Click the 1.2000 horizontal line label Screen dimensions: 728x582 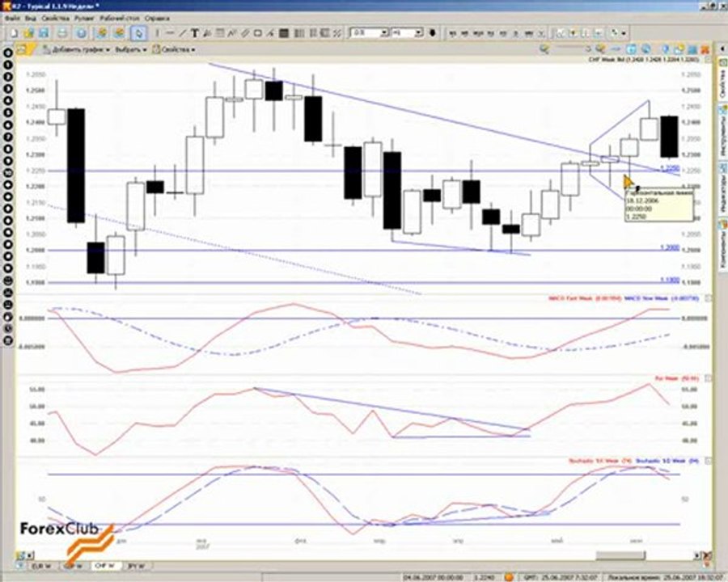coord(670,248)
